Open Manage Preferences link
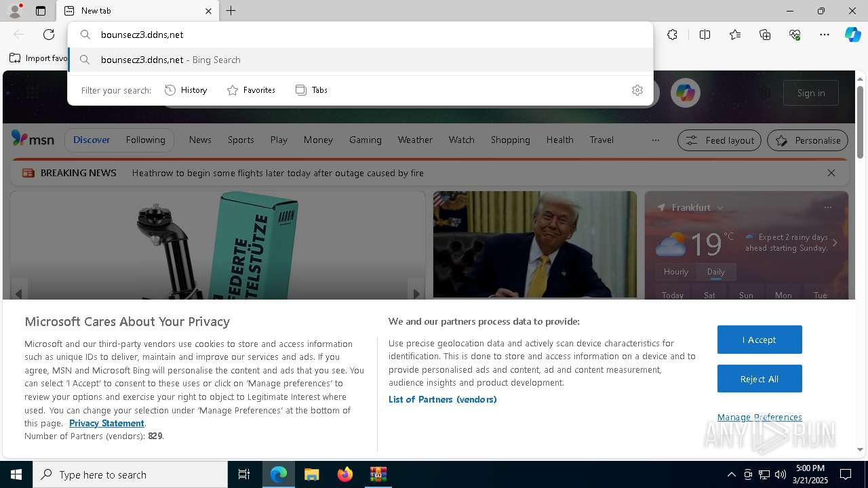This screenshot has height=488, width=868. coord(759,417)
